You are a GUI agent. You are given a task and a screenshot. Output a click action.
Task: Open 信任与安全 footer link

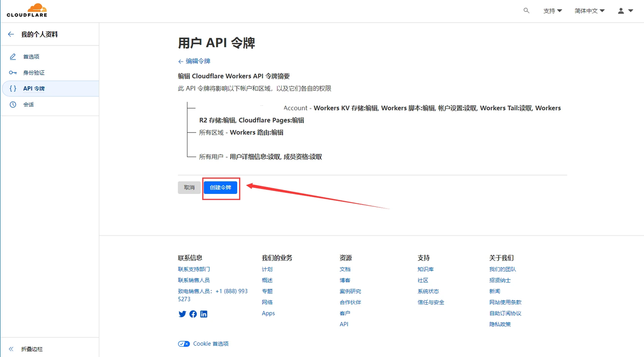tap(431, 302)
